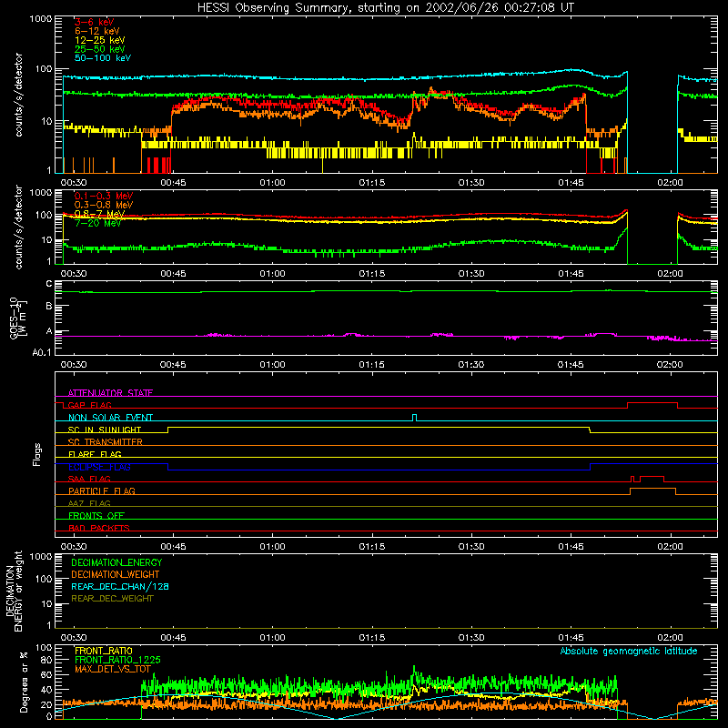This screenshot has height=728, width=728.
Task: Select the SC_TRANSMITTER flag label
Action: (x=106, y=442)
